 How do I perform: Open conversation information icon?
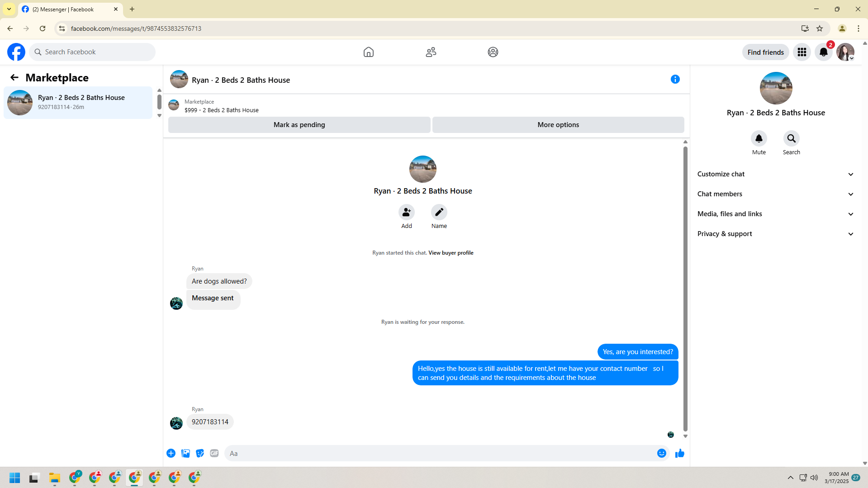pos(675,80)
